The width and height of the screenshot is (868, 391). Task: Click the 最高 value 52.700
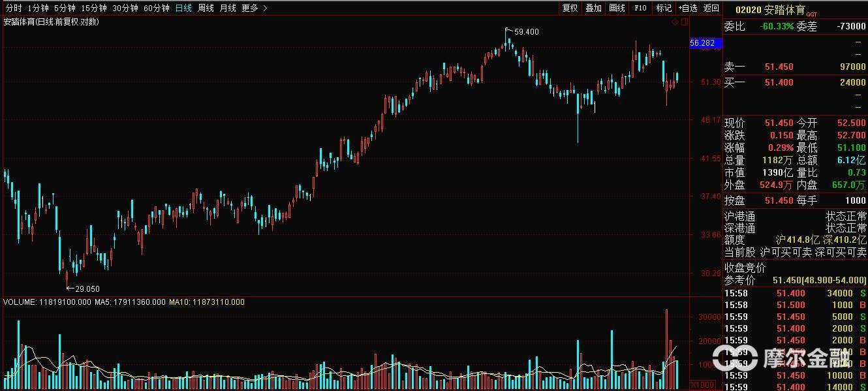[852, 135]
